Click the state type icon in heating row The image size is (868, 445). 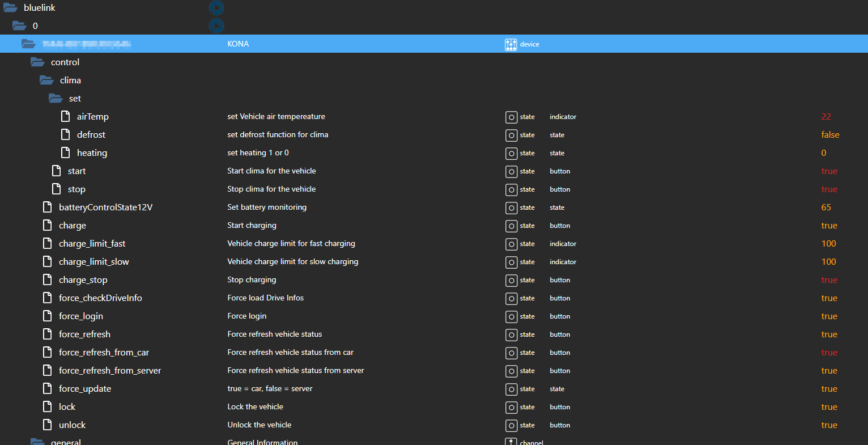(511, 154)
